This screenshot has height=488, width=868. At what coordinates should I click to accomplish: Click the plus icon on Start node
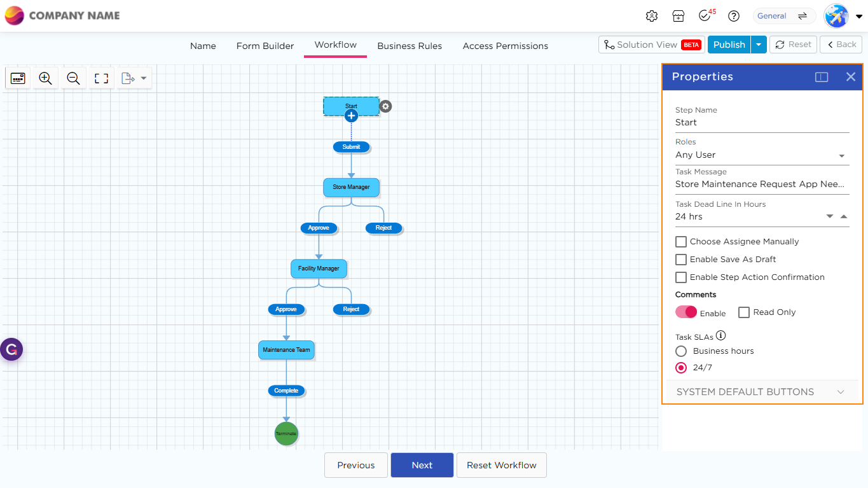pyautogui.click(x=351, y=116)
